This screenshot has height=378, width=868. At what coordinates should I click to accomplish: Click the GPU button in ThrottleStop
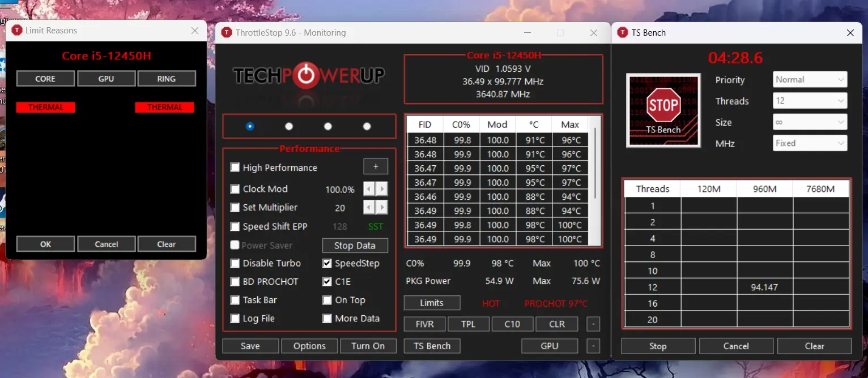[x=550, y=346]
